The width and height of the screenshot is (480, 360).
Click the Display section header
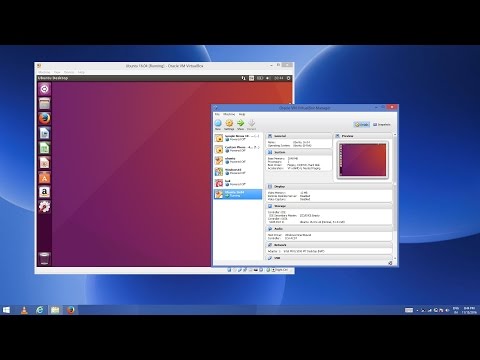(329, 187)
